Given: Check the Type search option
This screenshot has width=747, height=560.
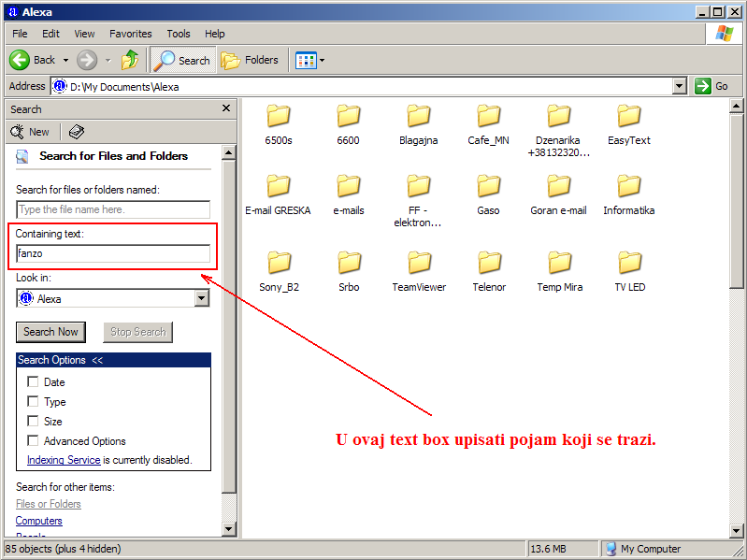Looking at the screenshot, I should [x=34, y=401].
